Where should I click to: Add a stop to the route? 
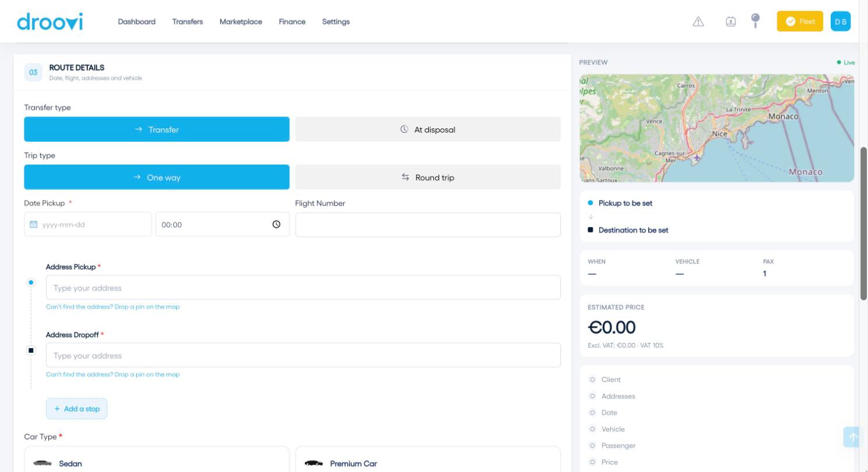click(77, 409)
